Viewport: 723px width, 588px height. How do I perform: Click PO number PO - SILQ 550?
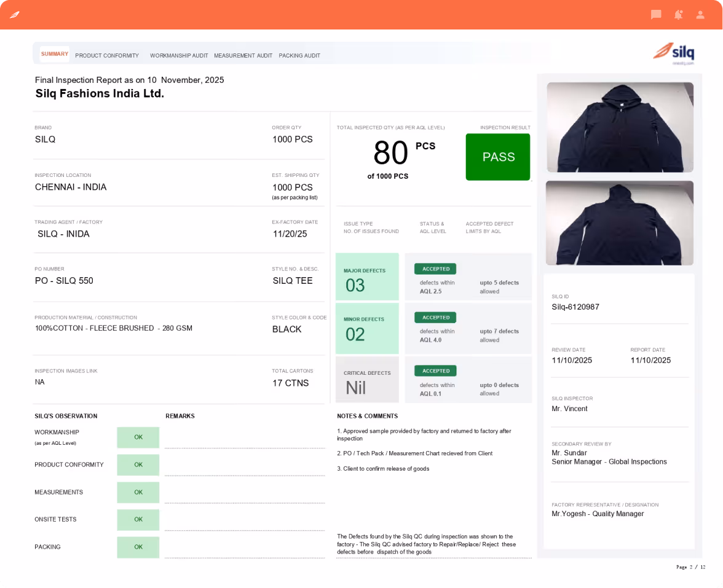(x=64, y=281)
